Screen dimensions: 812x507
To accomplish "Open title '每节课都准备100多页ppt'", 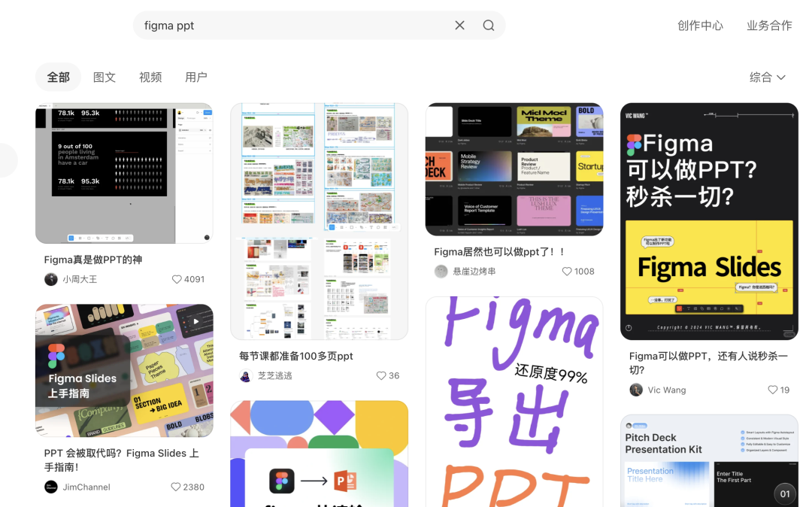I will (296, 356).
